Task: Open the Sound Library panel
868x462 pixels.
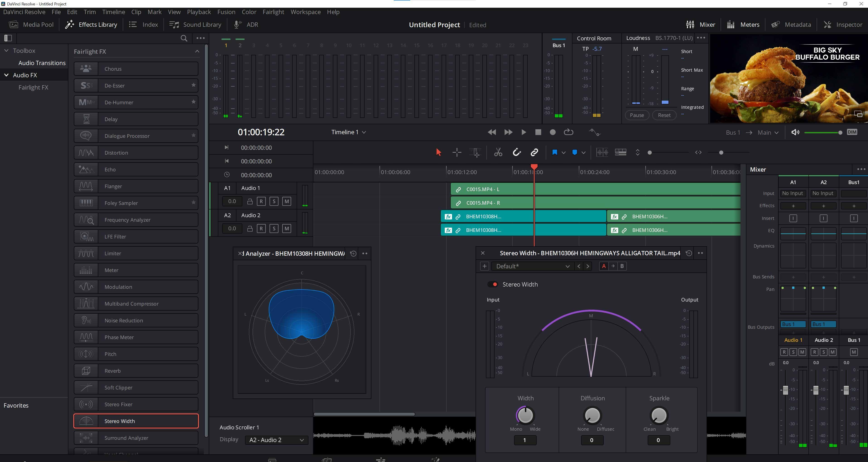Action: pyautogui.click(x=195, y=25)
